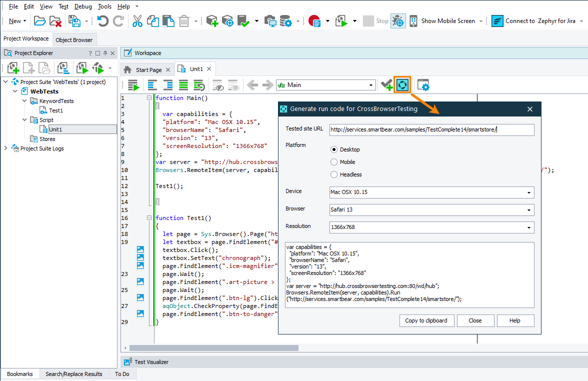Image resolution: width=588 pixels, height=381 pixels.
Task: Click the Copy to clipboard button
Action: click(x=426, y=320)
